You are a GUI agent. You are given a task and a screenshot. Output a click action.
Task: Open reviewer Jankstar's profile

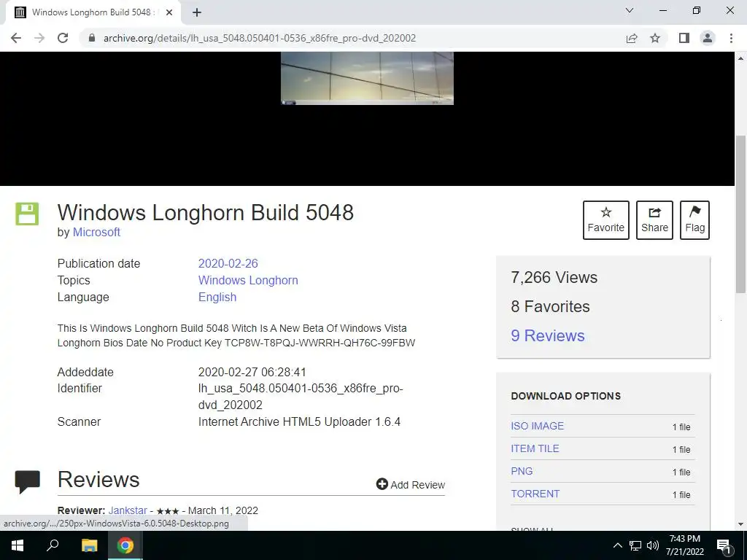click(128, 510)
